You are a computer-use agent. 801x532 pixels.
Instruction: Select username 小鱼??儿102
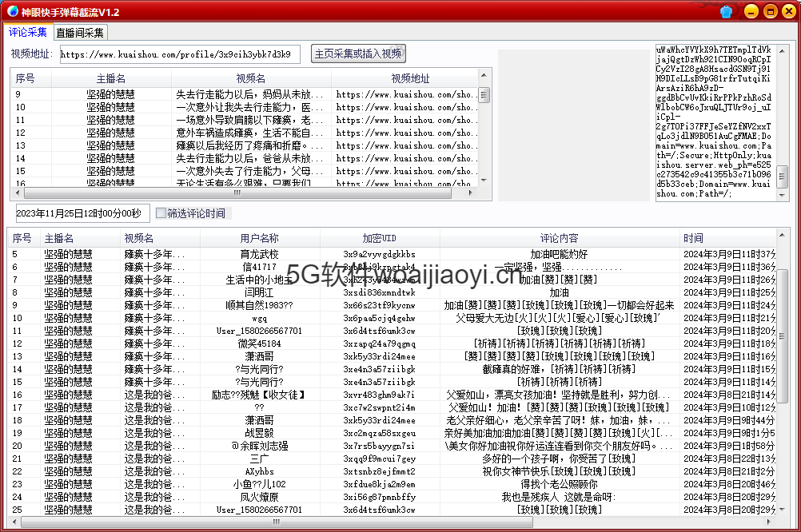click(x=260, y=484)
